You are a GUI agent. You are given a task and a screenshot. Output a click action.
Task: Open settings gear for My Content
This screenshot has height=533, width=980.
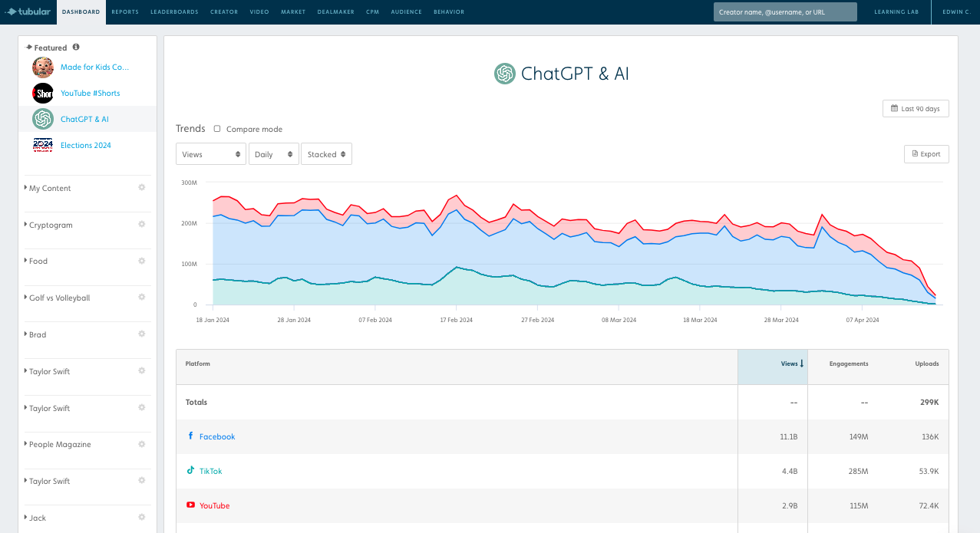coord(141,188)
